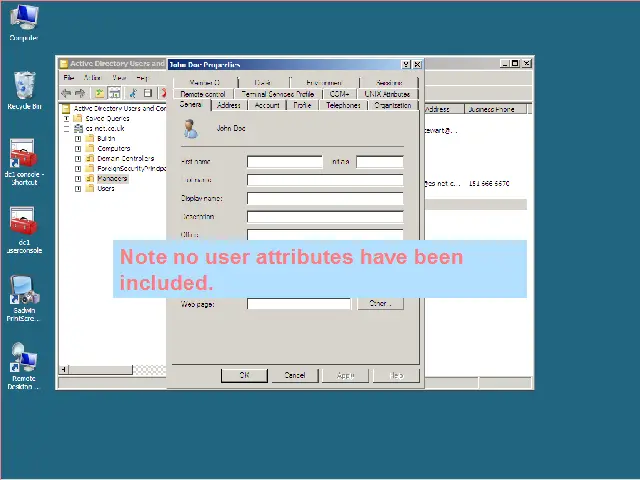Click the domain server icon in tree
This screenshot has height=480, width=640.
(x=78, y=129)
